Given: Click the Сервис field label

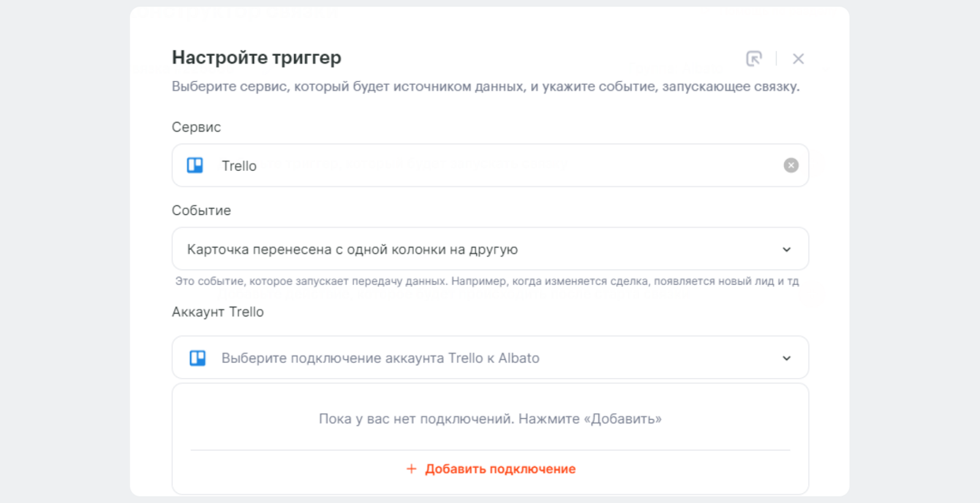Looking at the screenshot, I should coord(196,127).
